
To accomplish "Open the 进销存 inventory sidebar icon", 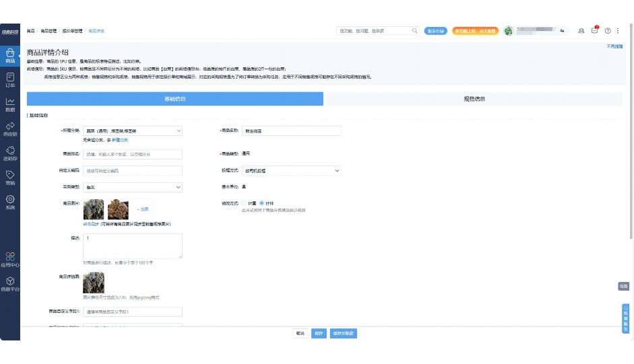I will coord(10,153).
